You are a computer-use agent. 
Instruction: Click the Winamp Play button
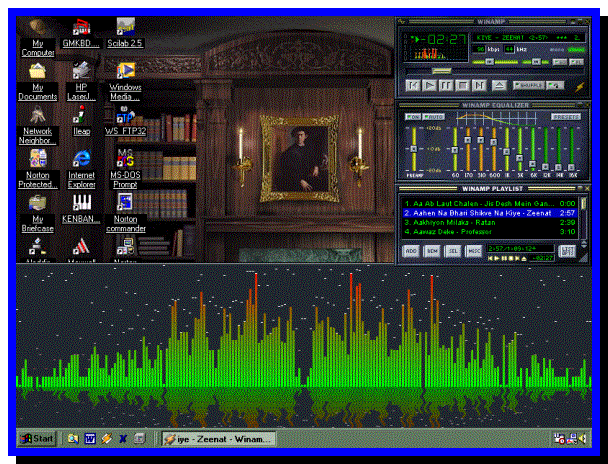[x=429, y=85]
